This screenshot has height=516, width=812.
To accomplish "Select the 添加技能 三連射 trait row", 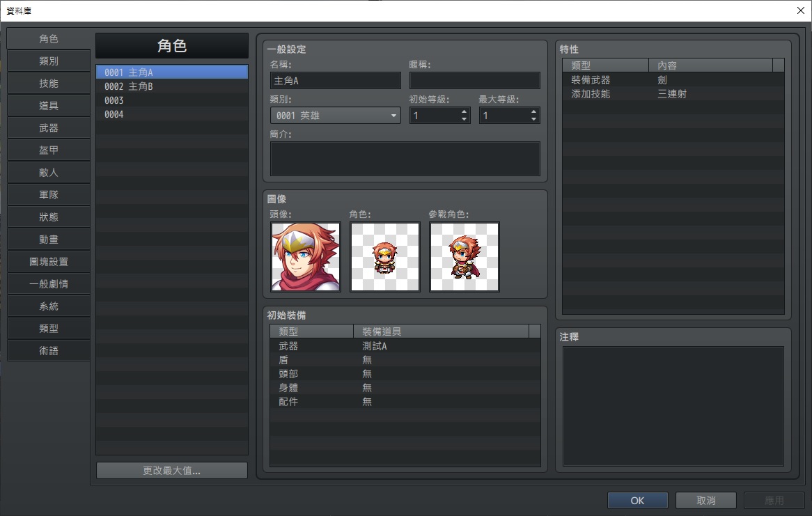I will click(x=673, y=94).
